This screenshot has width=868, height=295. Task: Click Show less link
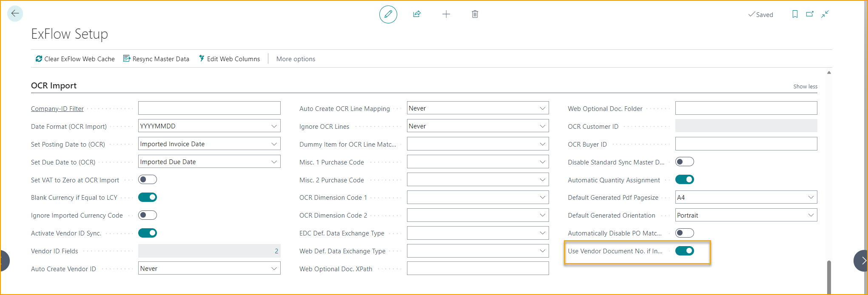coord(805,86)
